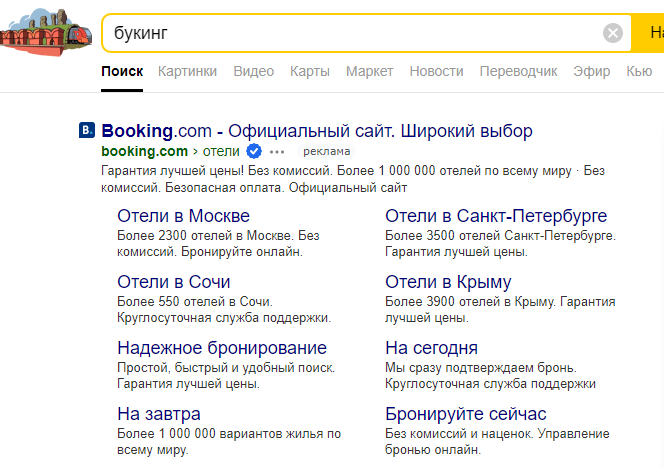Open the 'Отели в Сочи' sitelink
This screenshot has height=469, width=664.
(174, 282)
